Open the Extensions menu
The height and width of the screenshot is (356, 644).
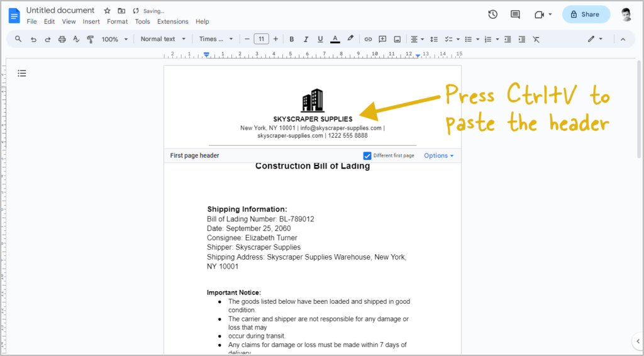click(x=172, y=21)
